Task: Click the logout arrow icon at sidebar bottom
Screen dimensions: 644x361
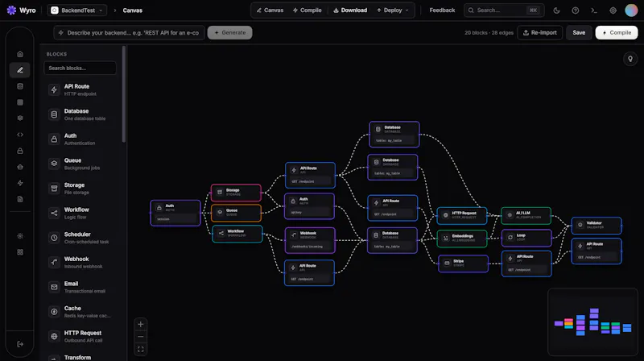Action: 20,344
